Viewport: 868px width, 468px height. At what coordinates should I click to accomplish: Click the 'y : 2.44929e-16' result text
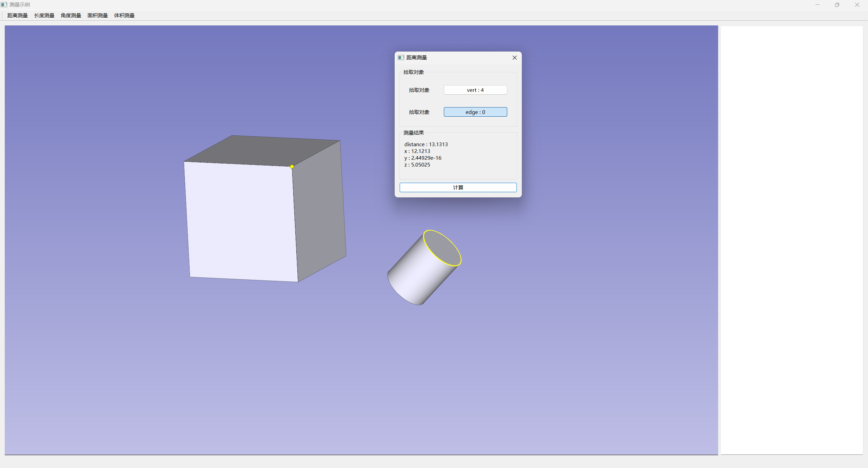(423, 158)
